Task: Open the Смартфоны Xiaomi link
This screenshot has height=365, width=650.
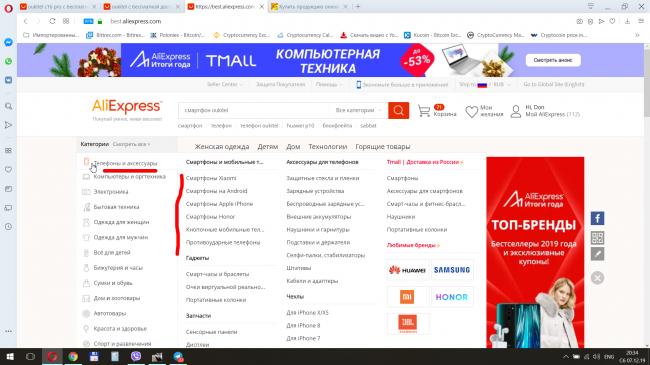Action: click(x=211, y=178)
